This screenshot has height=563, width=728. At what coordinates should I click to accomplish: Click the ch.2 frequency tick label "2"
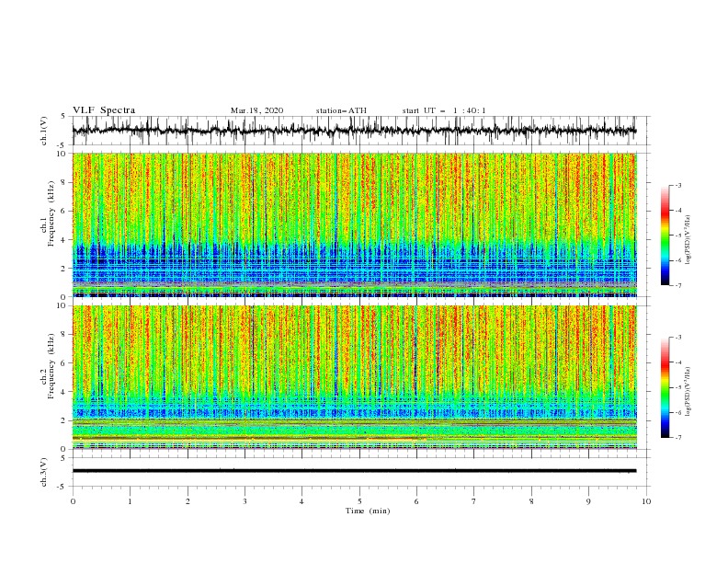(x=64, y=420)
